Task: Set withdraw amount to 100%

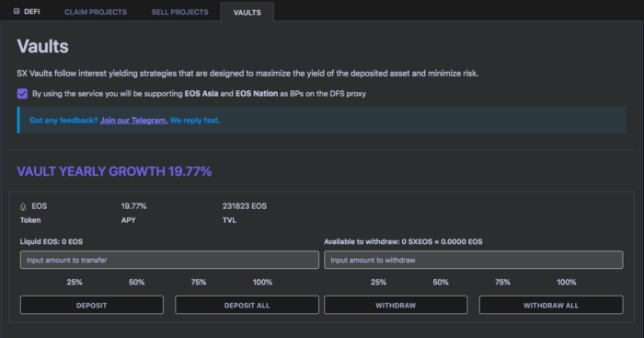Action: (566, 282)
